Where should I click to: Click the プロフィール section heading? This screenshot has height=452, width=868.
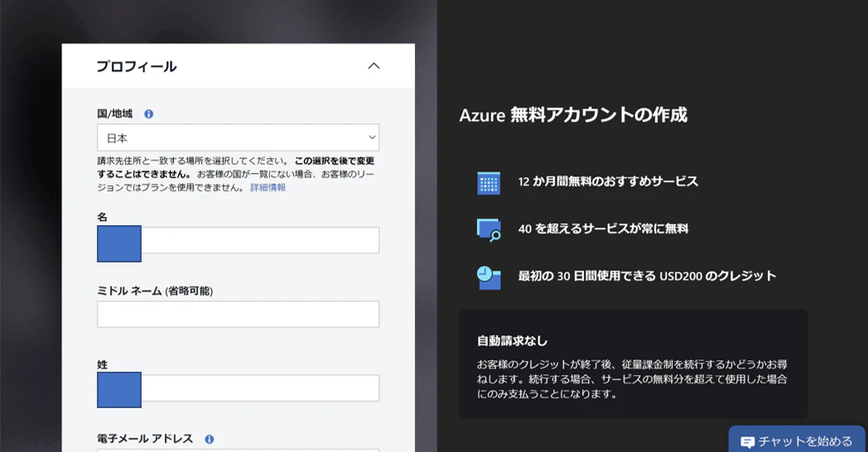click(137, 66)
